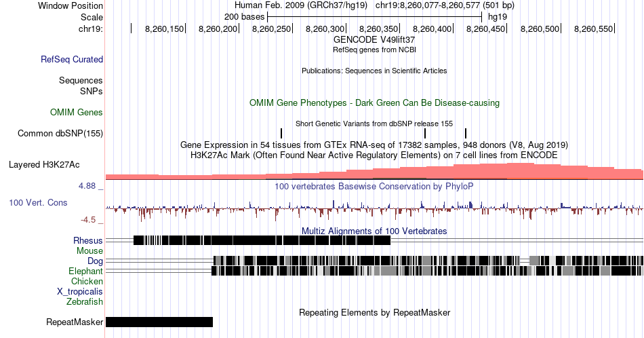The height and width of the screenshot is (338, 644).
Task: Click 'Short Genetic Variants from dbSNP release 155'
Action: tap(374, 124)
